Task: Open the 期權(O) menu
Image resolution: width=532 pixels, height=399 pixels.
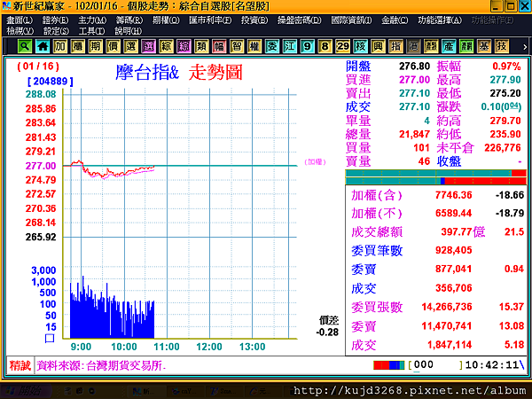Action: 166,20
